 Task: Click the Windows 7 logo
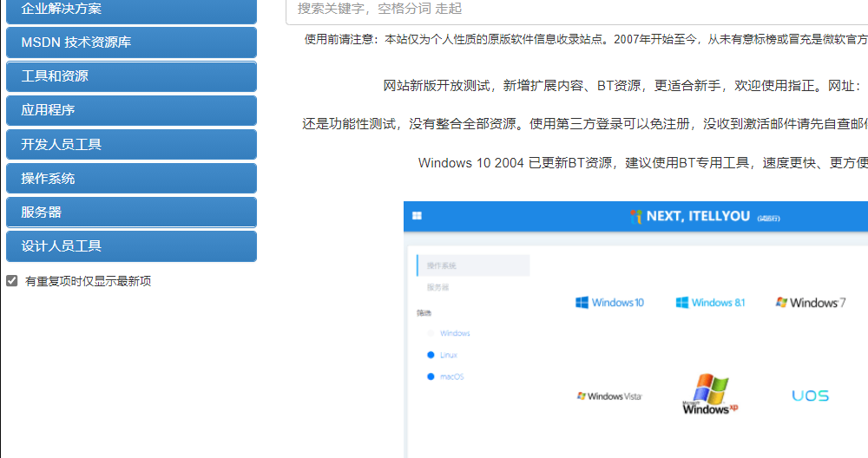pos(810,303)
